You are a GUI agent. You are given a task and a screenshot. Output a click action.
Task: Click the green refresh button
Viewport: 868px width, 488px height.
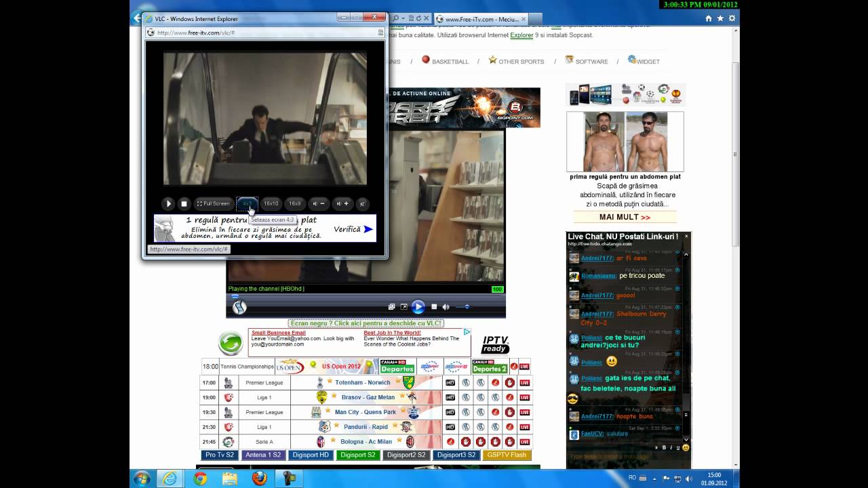(x=231, y=344)
